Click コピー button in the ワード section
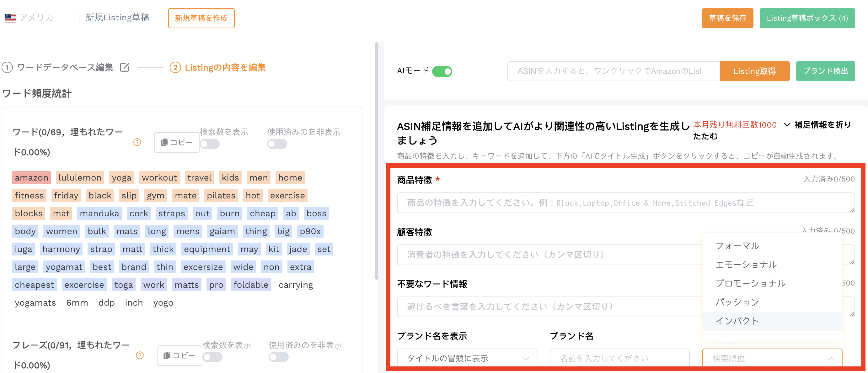 (177, 142)
